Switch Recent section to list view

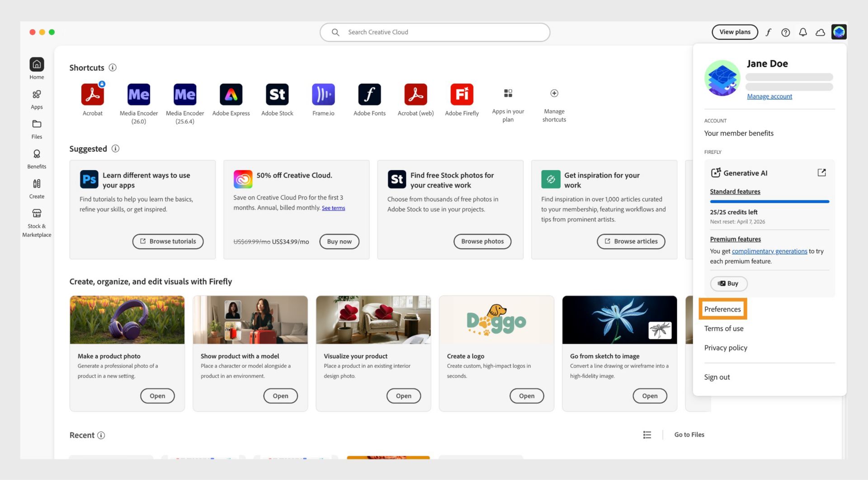(647, 434)
